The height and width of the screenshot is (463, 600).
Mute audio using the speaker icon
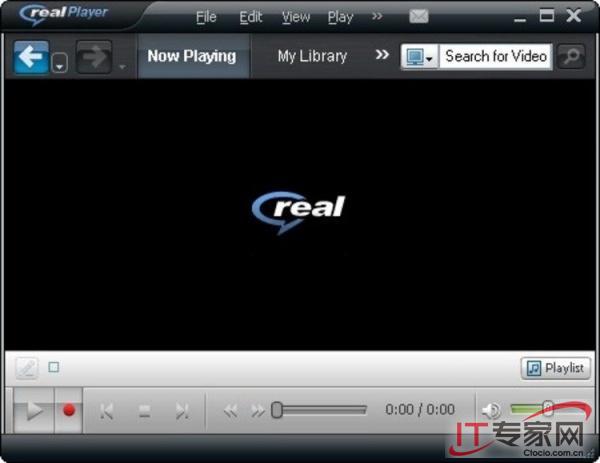490,411
